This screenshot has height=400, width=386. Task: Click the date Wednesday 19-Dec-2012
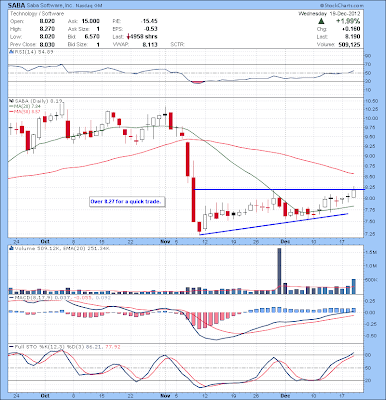click(x=329, y=14)
